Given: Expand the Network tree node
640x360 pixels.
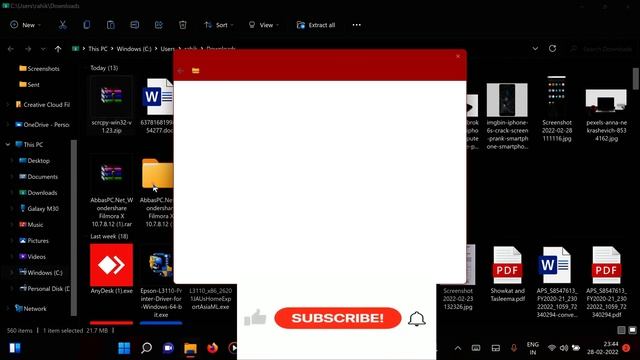Looking at the screenshot, I should click(x=8, y=309).
